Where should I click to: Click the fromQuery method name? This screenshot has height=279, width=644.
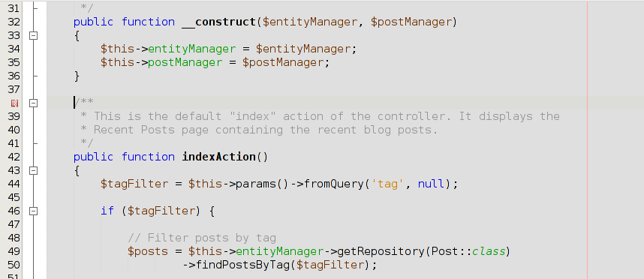click(x=333, y=184)
